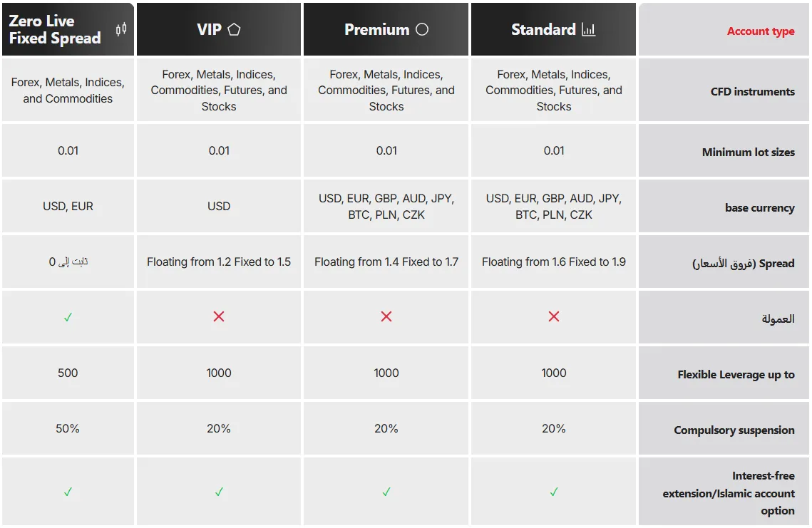Click the red Account type label
This screenshot has height=528, width=812.
(760, 31)
